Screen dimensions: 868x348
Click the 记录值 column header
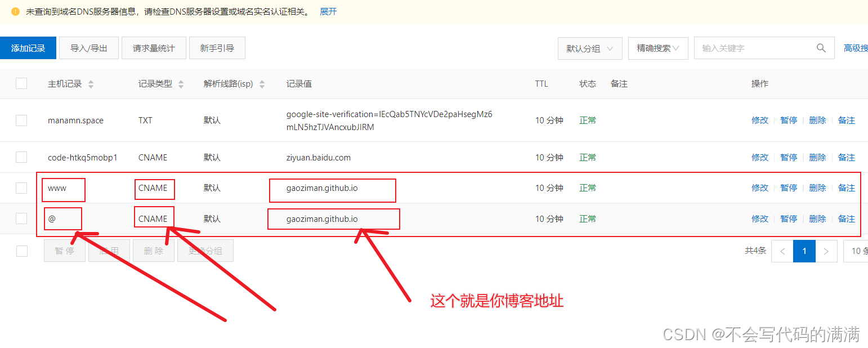(x=299, y=84)
